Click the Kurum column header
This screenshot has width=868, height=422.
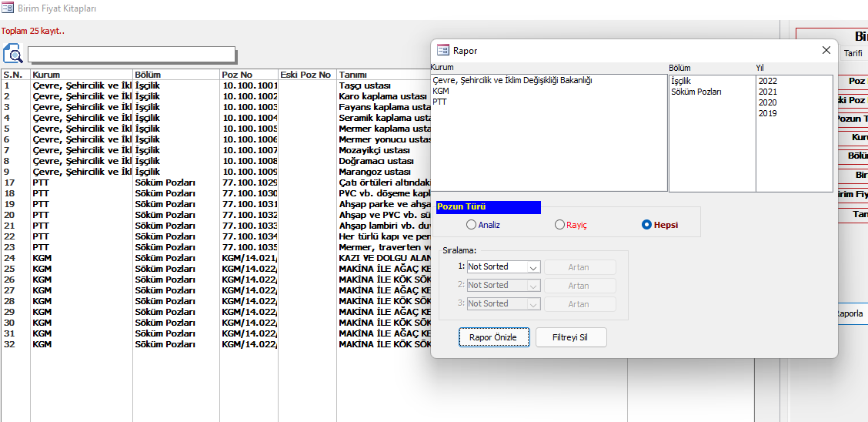click(82, 75)
